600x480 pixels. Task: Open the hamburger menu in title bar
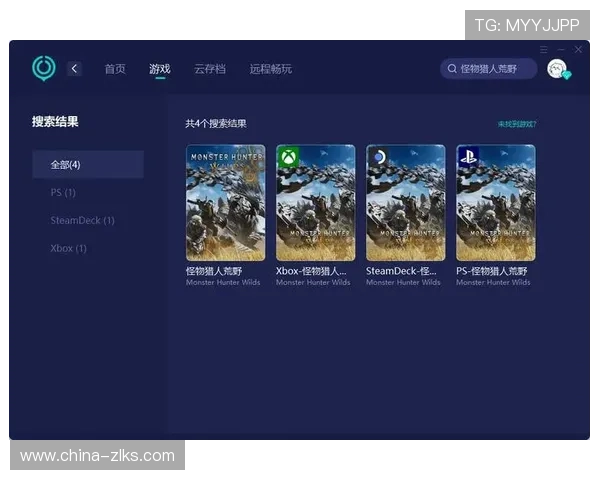543,50
